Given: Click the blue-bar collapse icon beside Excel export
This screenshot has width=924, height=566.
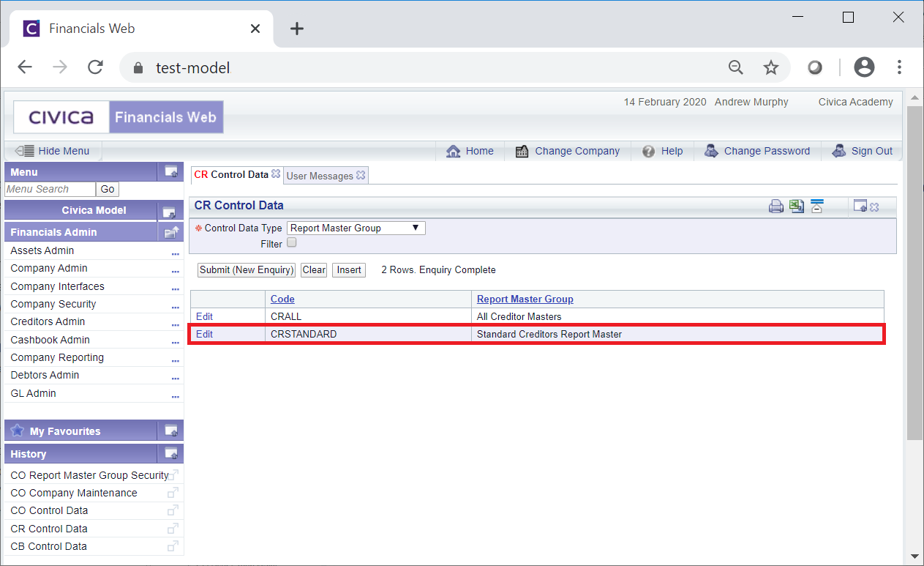Looking at the screenshot, I should click(x=817, y=206).
